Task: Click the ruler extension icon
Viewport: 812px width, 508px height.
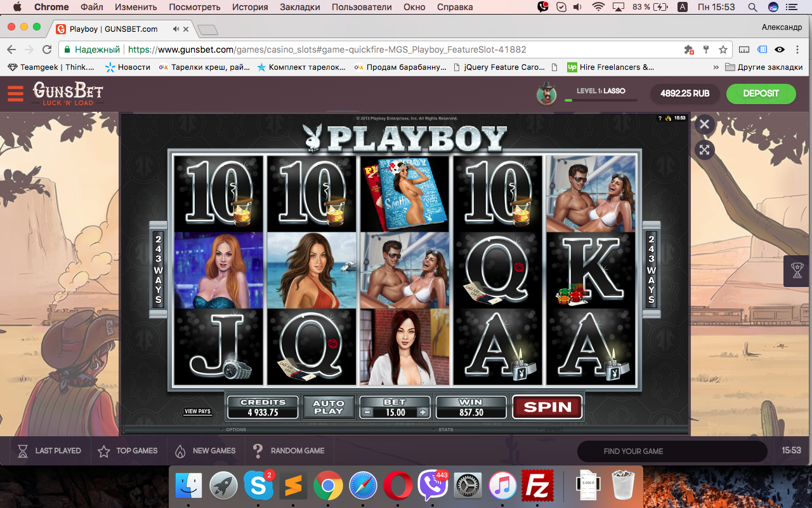Action: click(x=745, y=50)
